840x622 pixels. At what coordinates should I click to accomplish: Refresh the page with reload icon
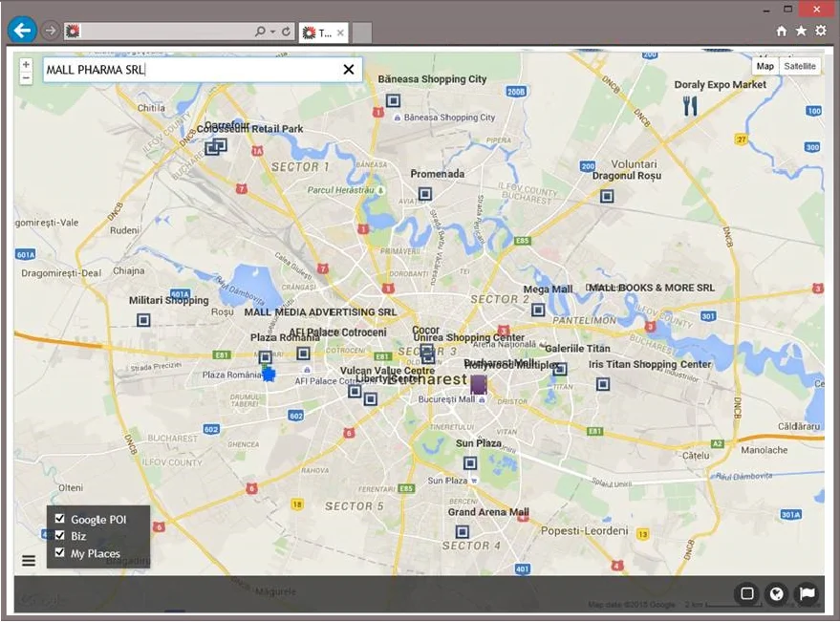coord(286,32)
